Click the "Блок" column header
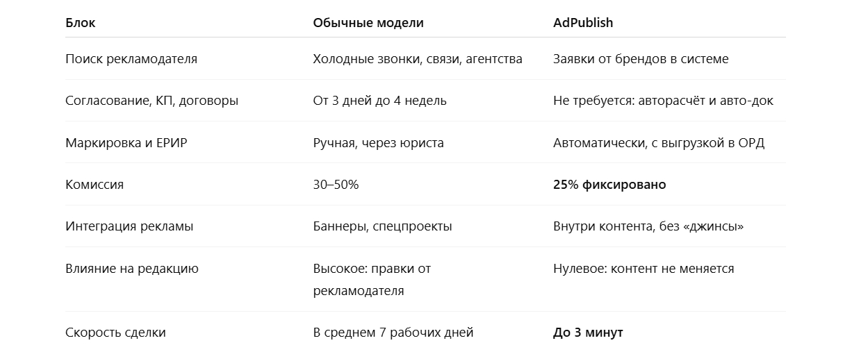 [81, 23]
